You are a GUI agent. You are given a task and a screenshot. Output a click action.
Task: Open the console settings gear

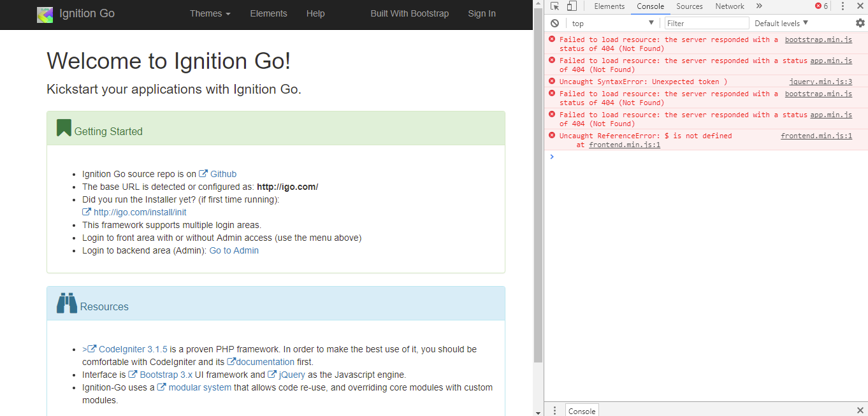(860, 23)
